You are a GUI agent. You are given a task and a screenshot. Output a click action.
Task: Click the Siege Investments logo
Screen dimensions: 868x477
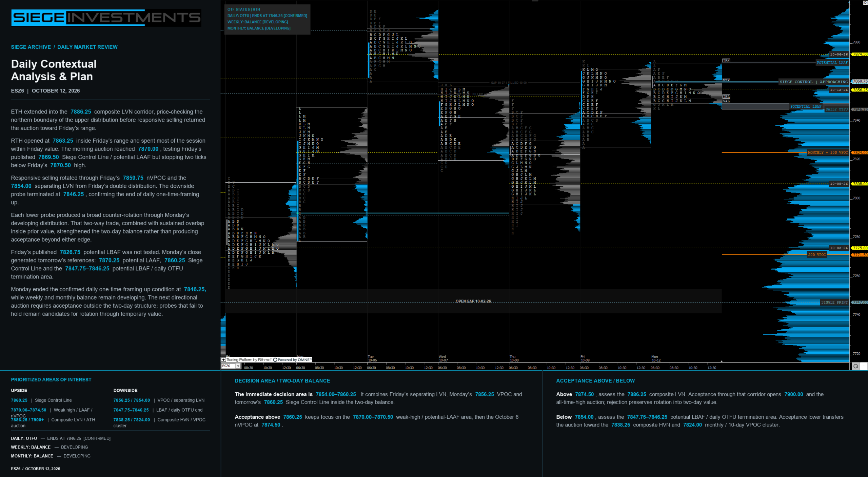click(106, 18)
